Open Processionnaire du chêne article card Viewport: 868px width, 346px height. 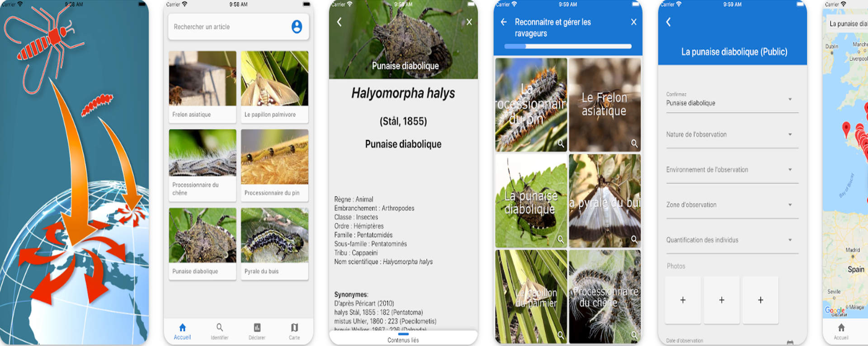[x=203, y=165]
